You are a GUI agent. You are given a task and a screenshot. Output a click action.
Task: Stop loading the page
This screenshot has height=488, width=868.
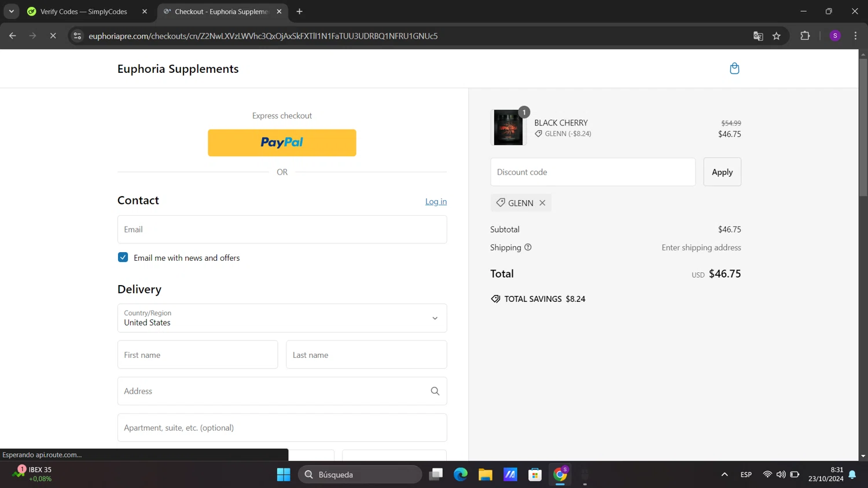[53, 36]
